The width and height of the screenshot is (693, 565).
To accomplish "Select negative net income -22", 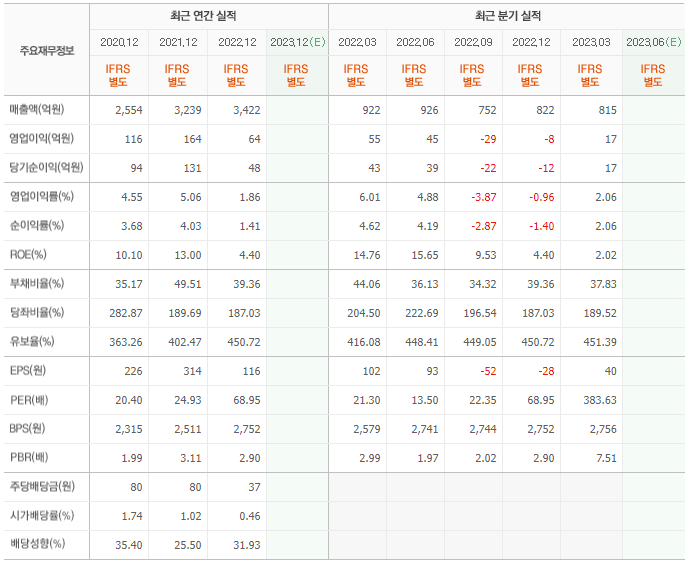I will tap(488, 168).
